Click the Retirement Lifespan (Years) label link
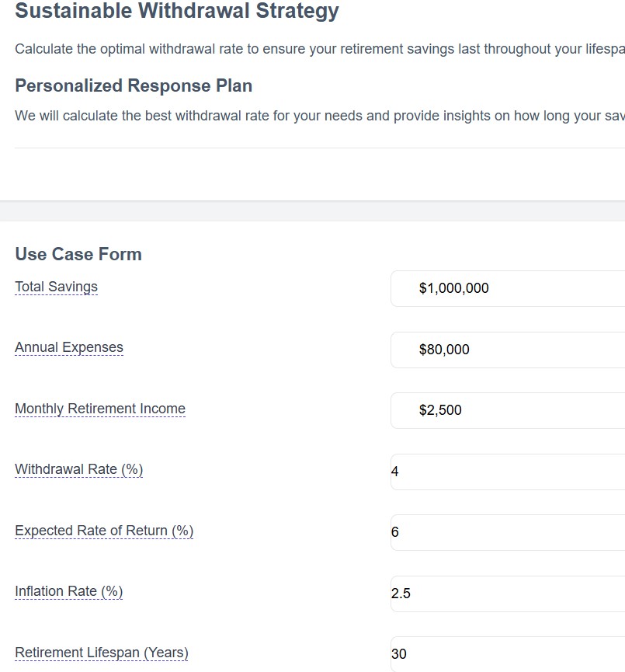 (x=101, y=653)
